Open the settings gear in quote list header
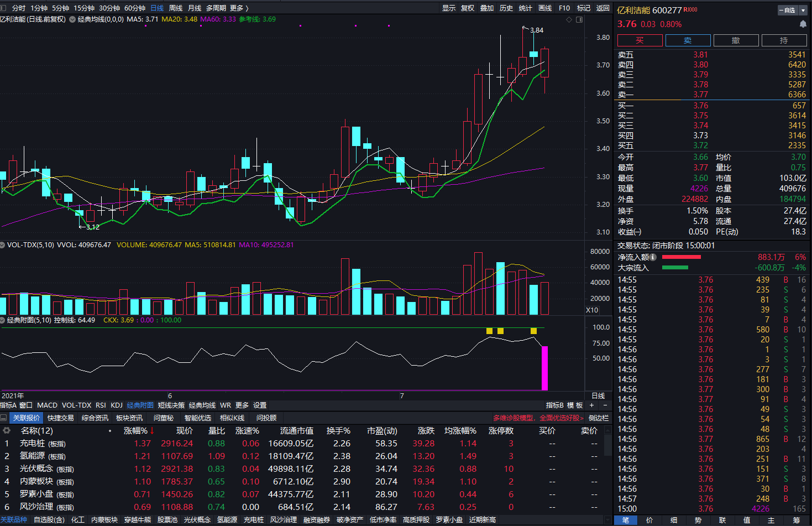812x526 pixels. click(7, 430)
